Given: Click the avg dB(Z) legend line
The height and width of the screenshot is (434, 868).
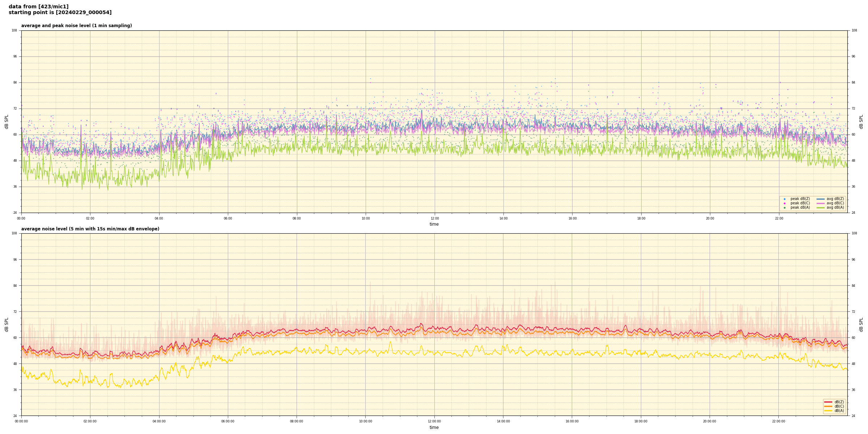Looking at the screenshot, I should (x=820, y=199).
